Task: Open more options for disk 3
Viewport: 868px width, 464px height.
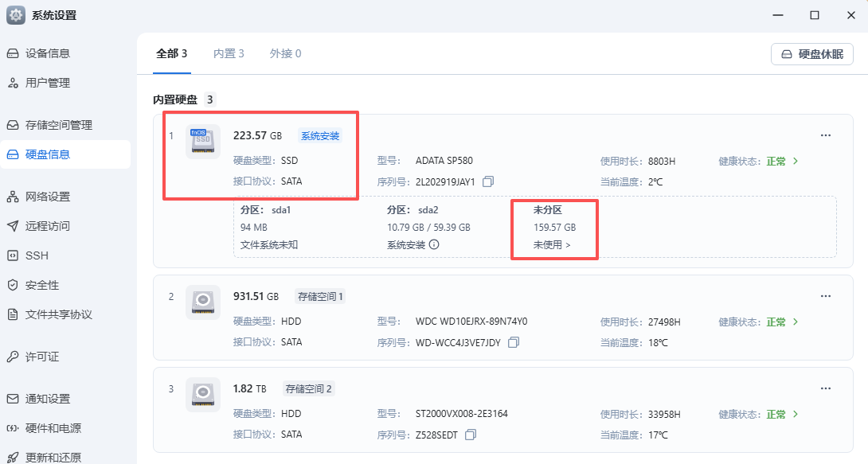Action: [826, 388]
